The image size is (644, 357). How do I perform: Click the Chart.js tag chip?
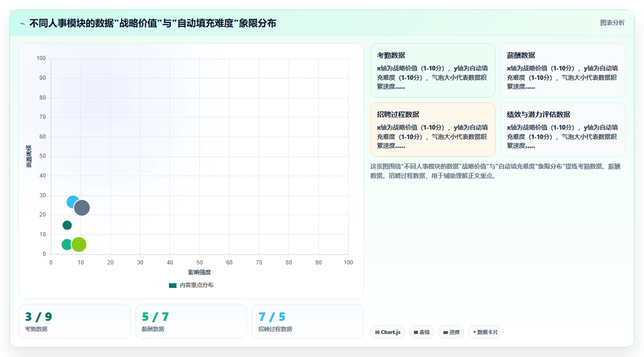point(388,332)
